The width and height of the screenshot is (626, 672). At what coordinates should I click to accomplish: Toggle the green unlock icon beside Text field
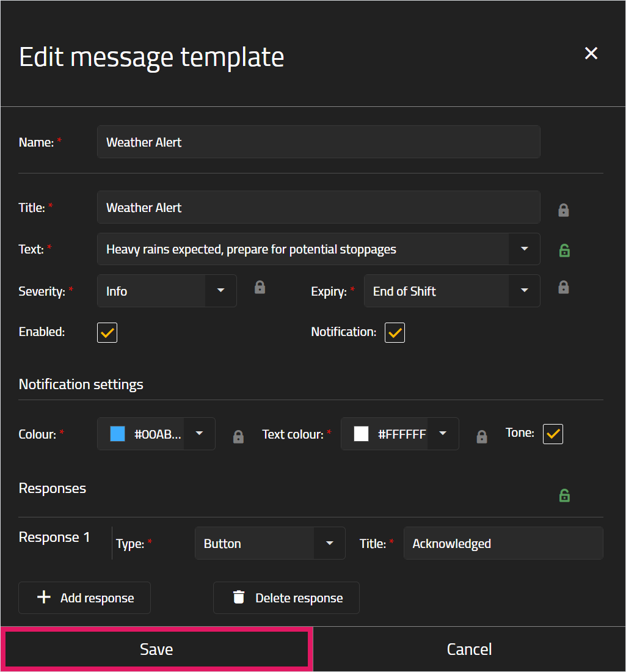564,250
